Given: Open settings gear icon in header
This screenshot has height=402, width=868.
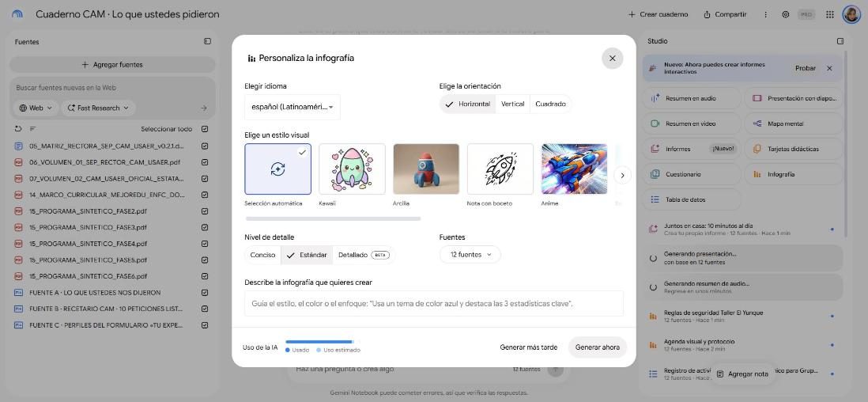Looking at the screenshot, I should (x=786, y=14).
